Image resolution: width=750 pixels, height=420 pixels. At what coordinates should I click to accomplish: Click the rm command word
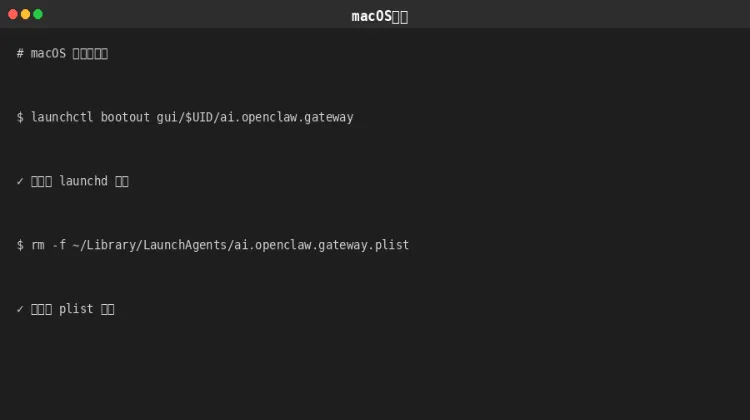pyautogui.click(x=38, y=245)
